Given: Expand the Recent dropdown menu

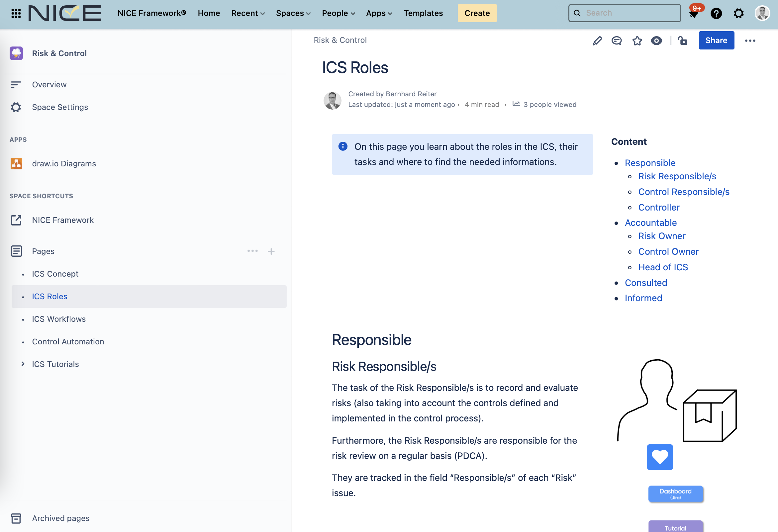Looking at the screenshot, I should 248,13.
